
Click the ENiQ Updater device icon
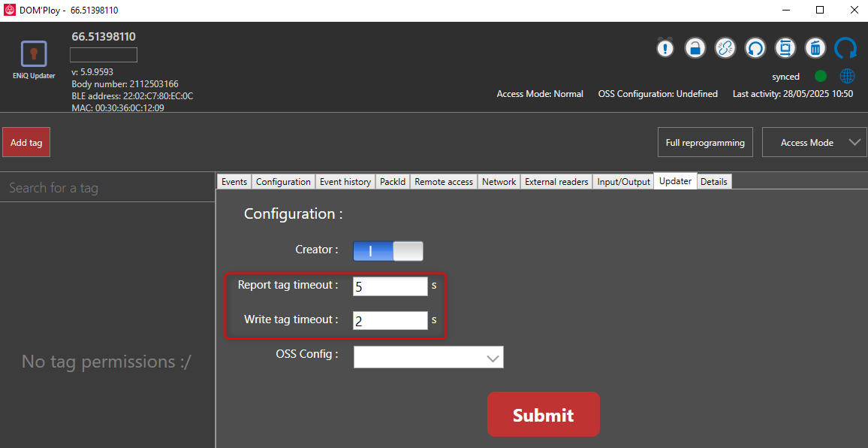coord(34,54)
